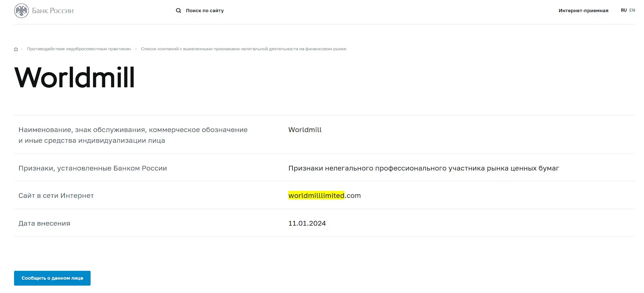Click the Bank of Russia eagle logo
The image size is (644, 293).
point(21,11)
